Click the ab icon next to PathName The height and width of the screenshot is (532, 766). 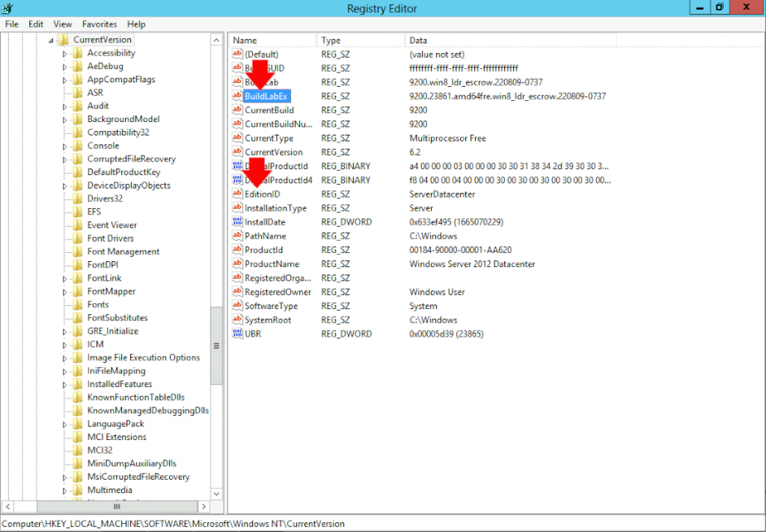(238, 236)
